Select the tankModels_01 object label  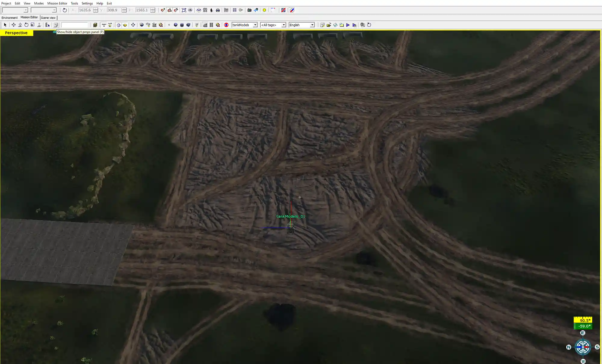click(x=290, y=216)
